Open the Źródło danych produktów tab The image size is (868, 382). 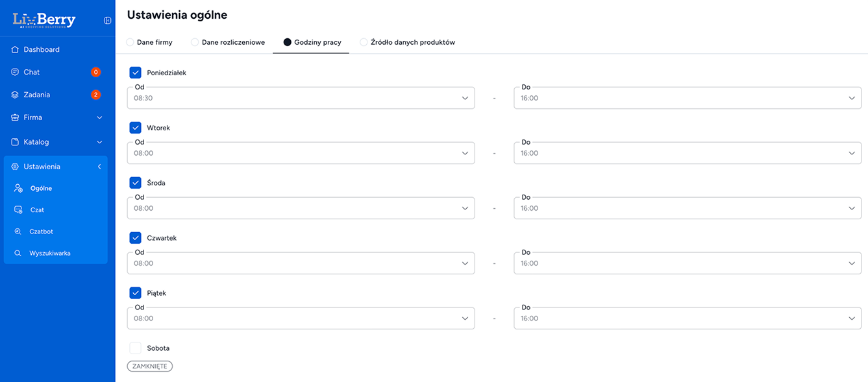pos(407,42)
